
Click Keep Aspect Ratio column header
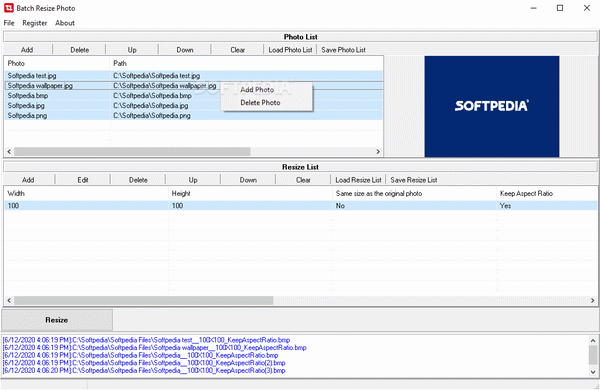[x=547, y=194]
